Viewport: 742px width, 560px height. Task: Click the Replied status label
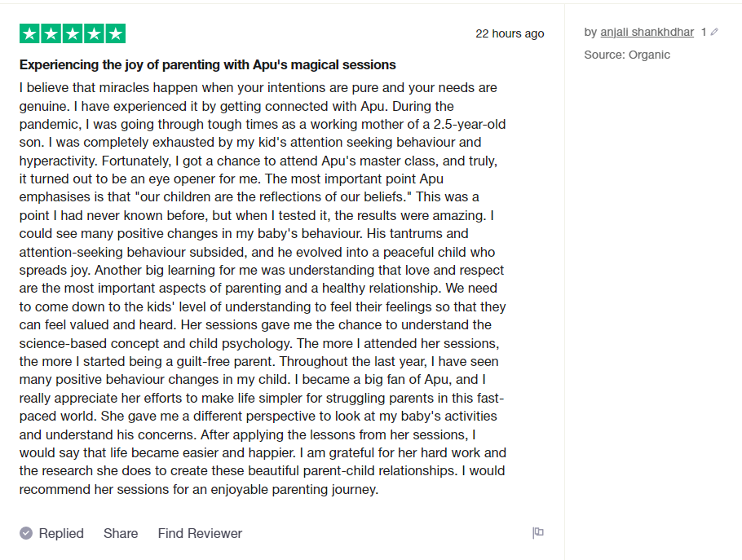click(x=61, y=533)
